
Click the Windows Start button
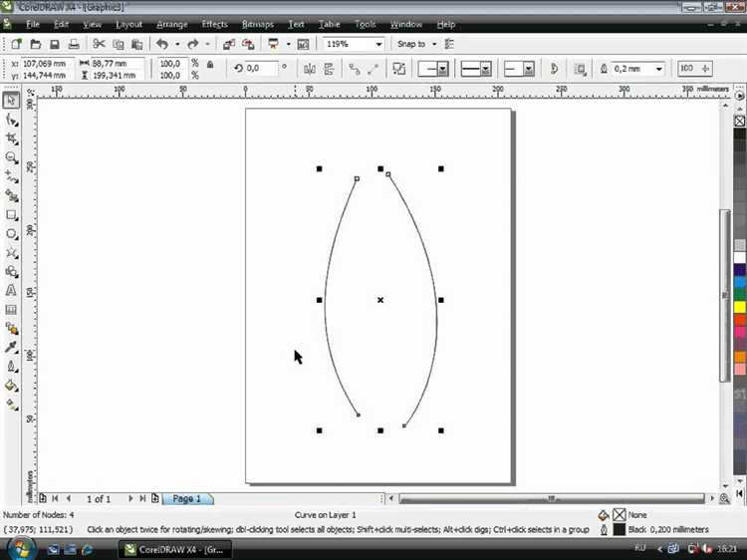pyautogui.click(x=21, y=549)
